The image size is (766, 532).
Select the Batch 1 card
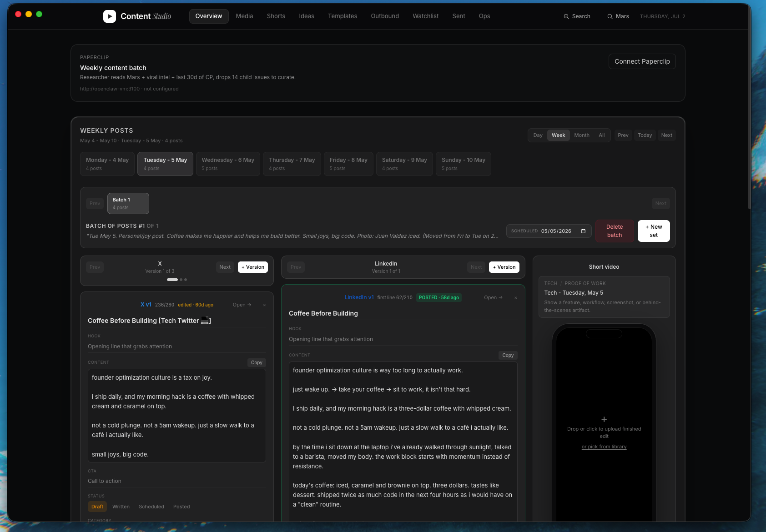(128, 203)
